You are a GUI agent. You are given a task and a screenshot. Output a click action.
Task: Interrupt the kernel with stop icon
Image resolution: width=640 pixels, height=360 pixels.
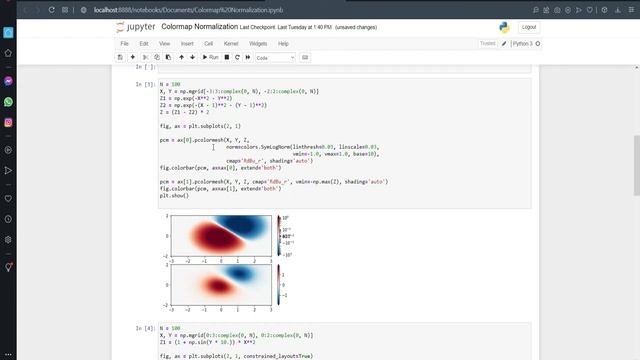pyautogui.click(x=227, y=58)
